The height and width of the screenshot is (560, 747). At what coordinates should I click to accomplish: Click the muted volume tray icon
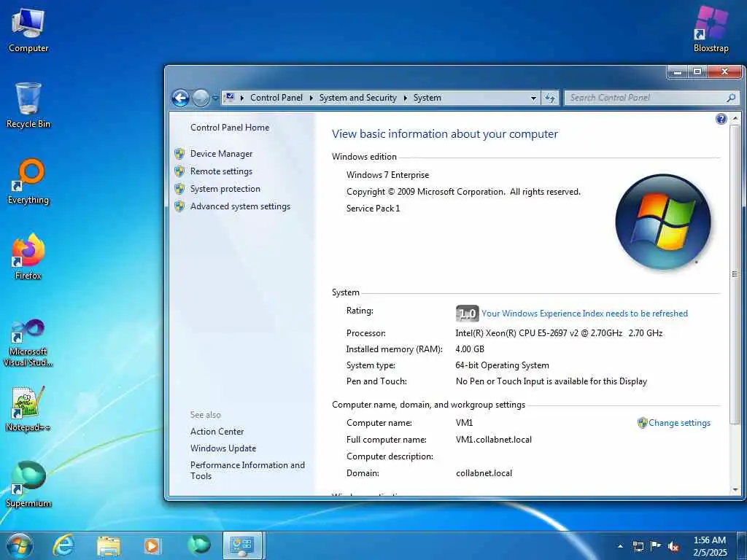[673, 546]
